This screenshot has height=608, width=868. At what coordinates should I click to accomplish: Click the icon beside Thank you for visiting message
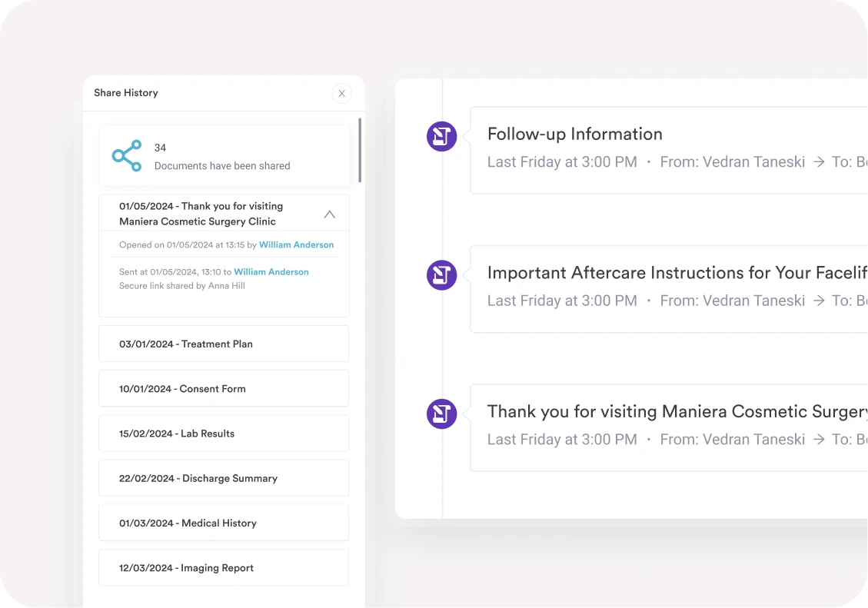coord(441,414)
